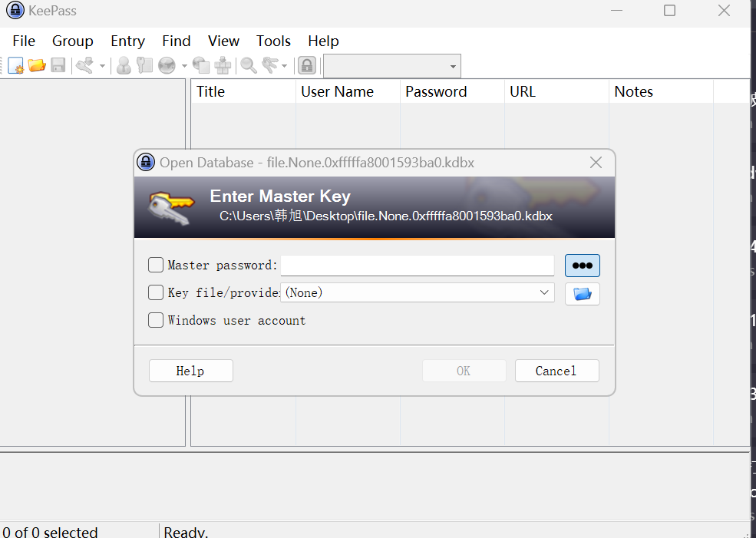The image size is (756, 538).
Task: Click the Open Database folder icon
Action: click(37, 65)
